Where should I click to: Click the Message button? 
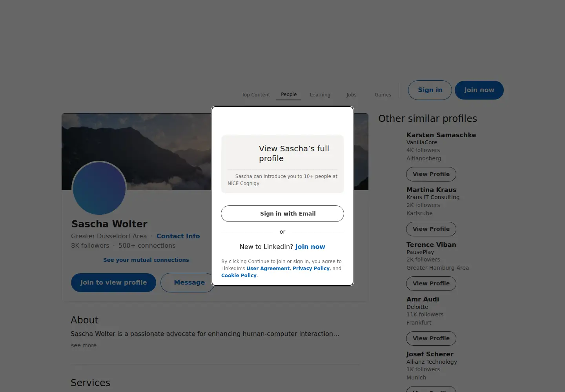click(188, 283)
